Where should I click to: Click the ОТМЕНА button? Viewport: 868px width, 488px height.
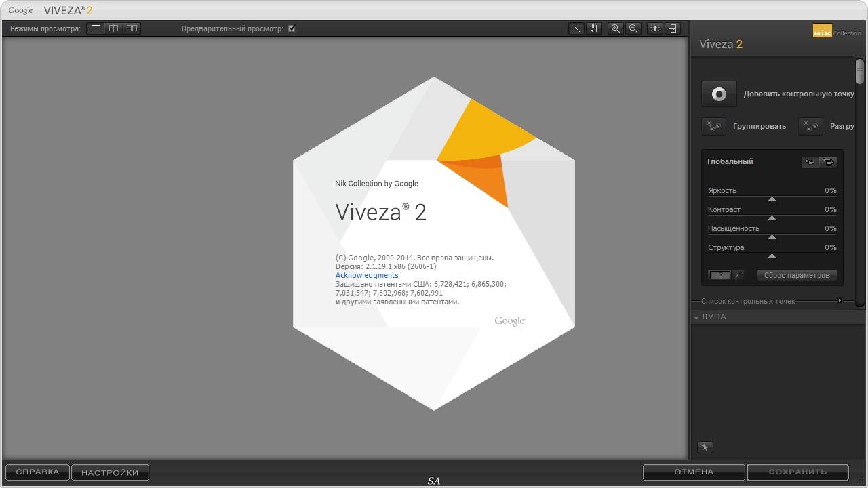click(x=694, y=472)
